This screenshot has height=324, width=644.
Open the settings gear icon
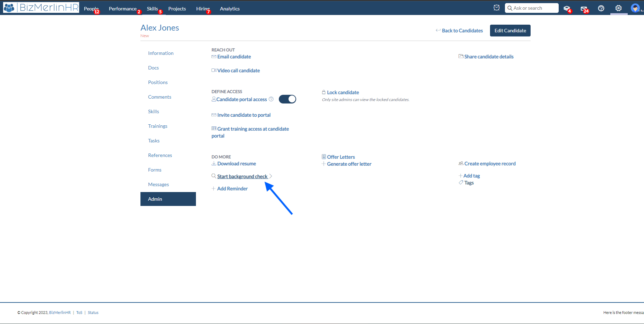pyautogui.click(x=618, y=8)
